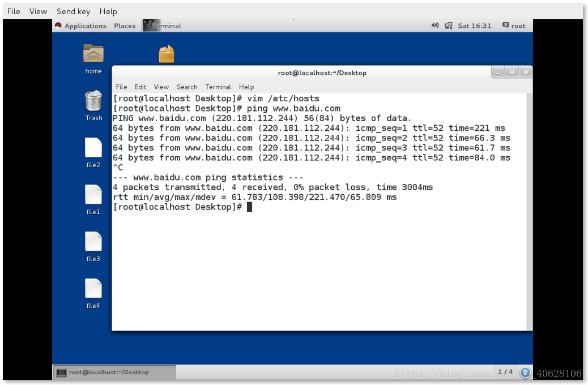Viewport: 588px width, 385px height.
Task: Click the 'rtt min/avg/max/mdev' line
Action: [254, 197]
